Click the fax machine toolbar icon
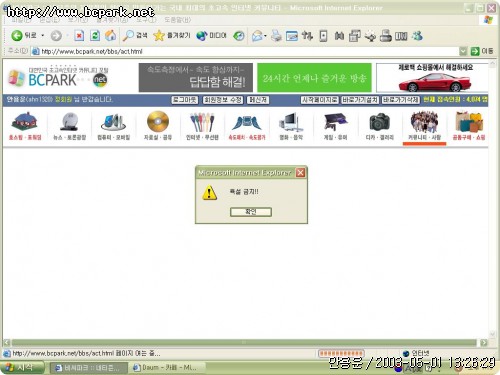Screen dimensions: 500x375 click(386, 36)
